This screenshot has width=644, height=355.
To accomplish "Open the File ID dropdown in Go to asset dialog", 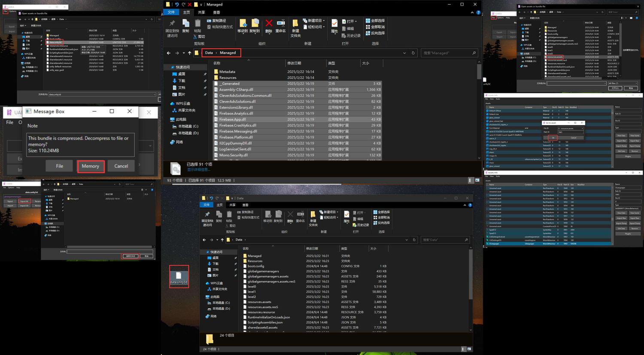I will (x=571, y=129).
